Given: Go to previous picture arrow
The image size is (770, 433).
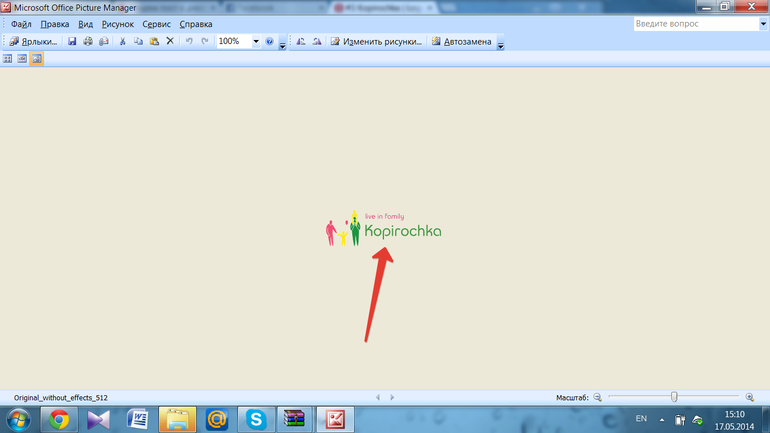Looking at the screenshot, I should (x=378, y=397).
